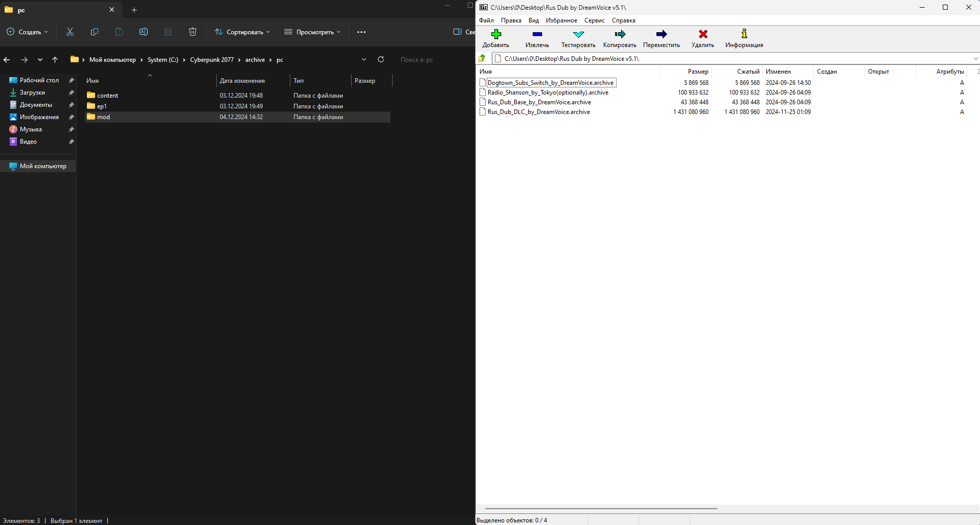Viewport: 980px width, 525px height.
Task: Click the Удалить (Delete) icon in 7-Zip
Action: pos(703,34)
